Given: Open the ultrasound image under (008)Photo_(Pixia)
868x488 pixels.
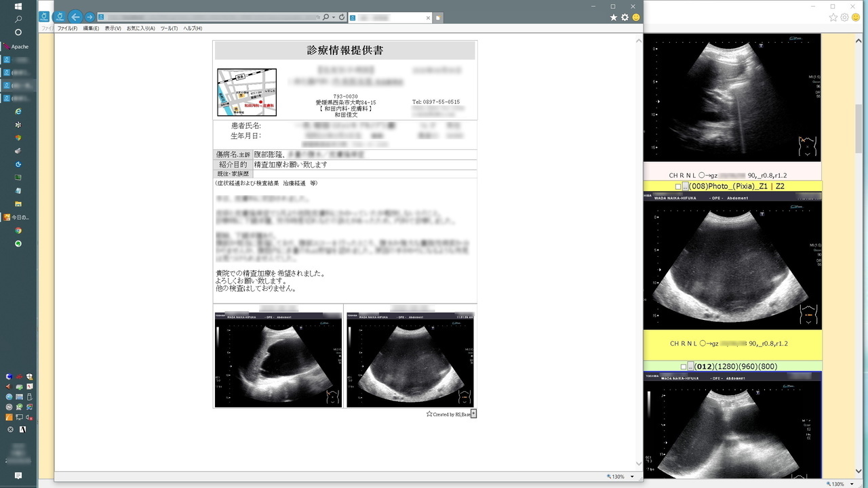Looking at the screenshot, I should [x=732, y=261].
